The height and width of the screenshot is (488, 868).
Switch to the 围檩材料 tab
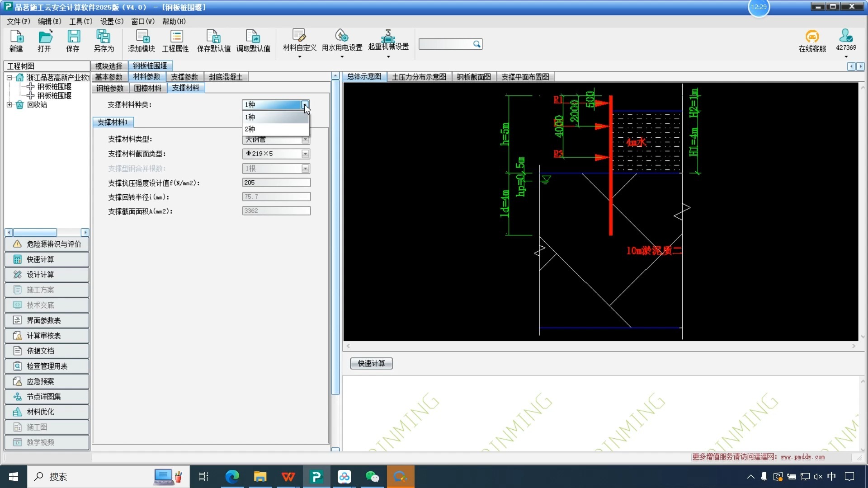(148, 88)
